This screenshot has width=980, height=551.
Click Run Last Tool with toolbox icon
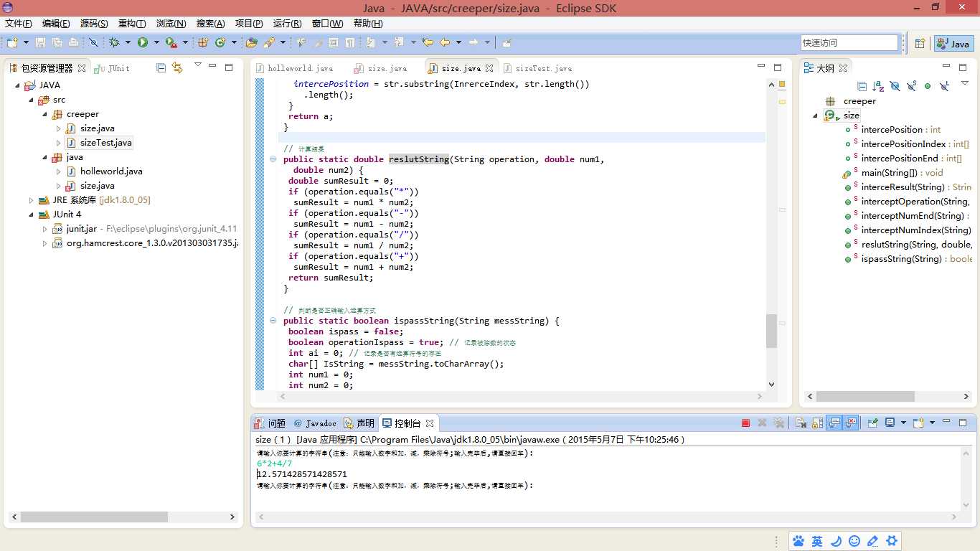click(x=171, y=42)
